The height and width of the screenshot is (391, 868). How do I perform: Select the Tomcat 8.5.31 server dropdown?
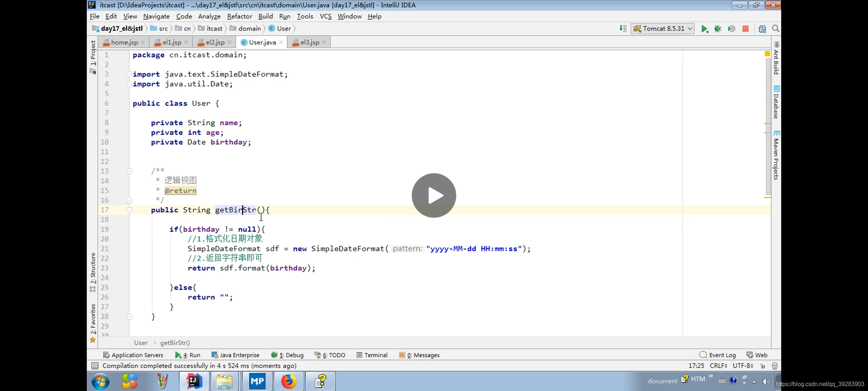664,28
